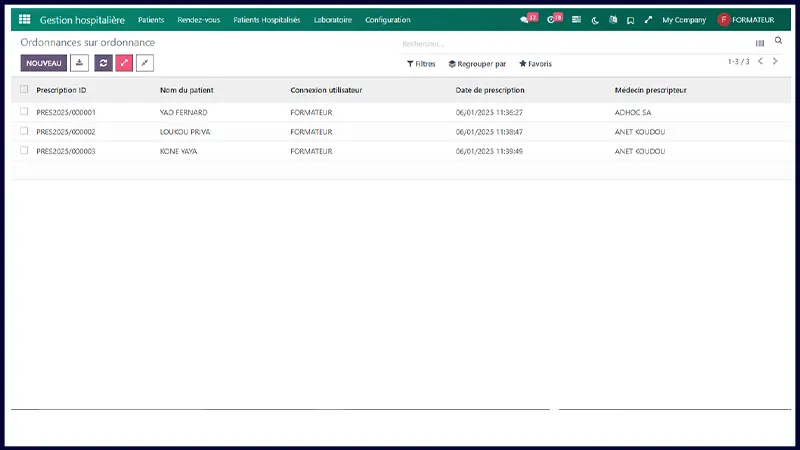Click the white collapse arrows button

(x=145, y=63)
